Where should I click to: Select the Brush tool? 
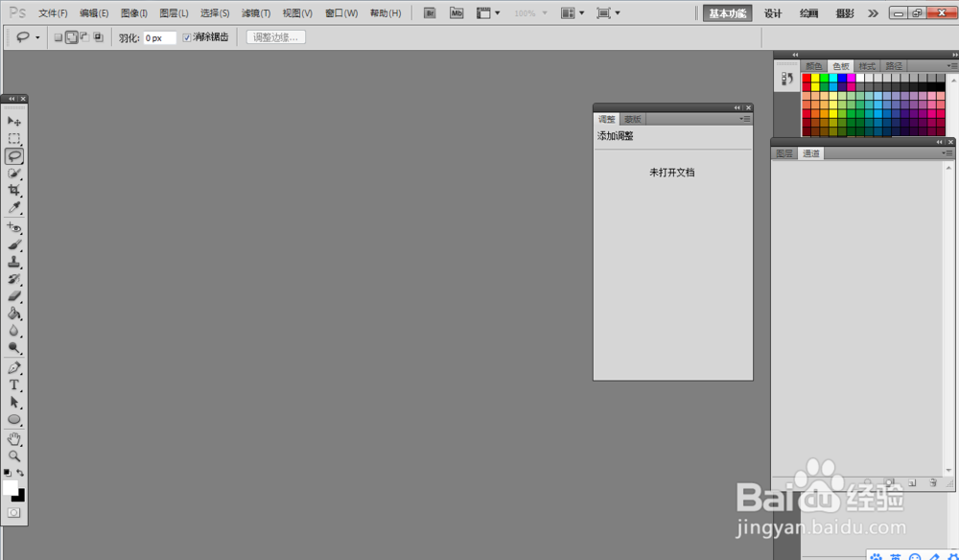coord(14,245)
